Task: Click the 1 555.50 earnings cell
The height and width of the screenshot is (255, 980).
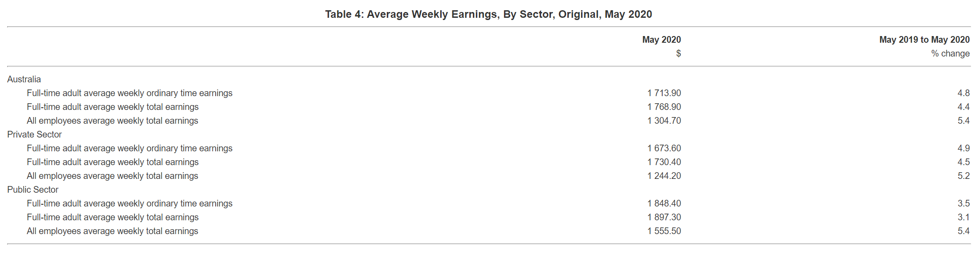Action: tap(664, 231)
